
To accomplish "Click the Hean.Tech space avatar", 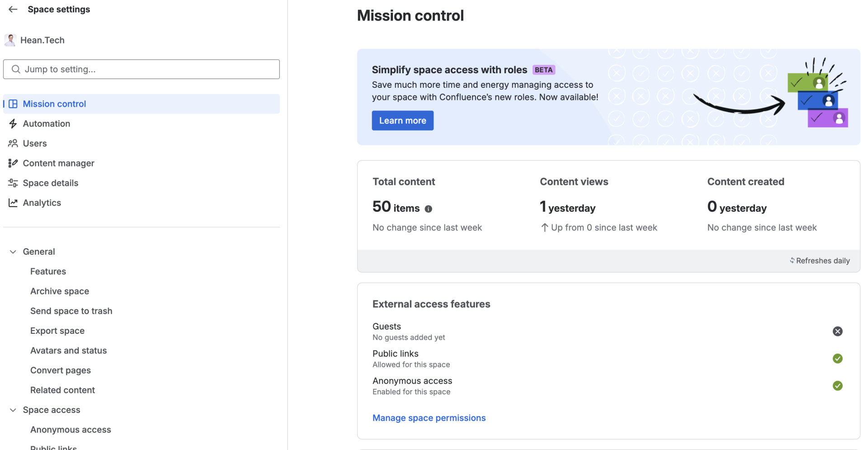I will tap(10, 40).
